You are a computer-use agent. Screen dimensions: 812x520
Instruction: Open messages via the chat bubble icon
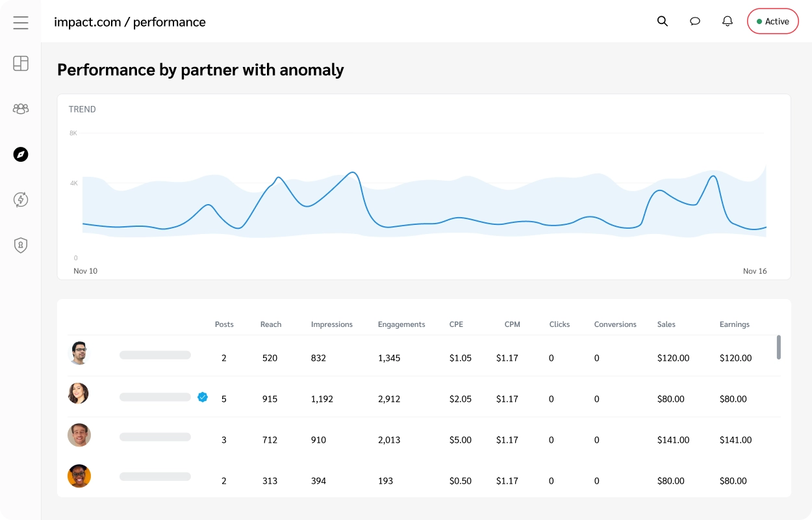coord(695,21)
